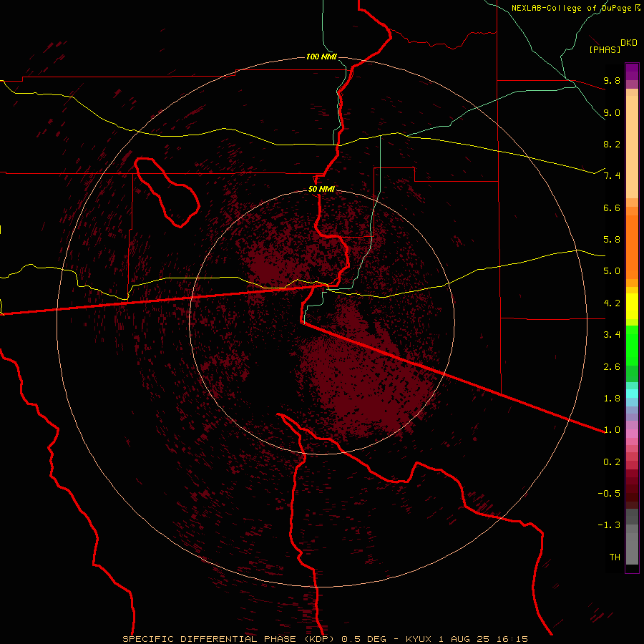The height and width of the screenshot is (644, 644).
Task: Click the pink segment of color scale
Action: [632, 434]
